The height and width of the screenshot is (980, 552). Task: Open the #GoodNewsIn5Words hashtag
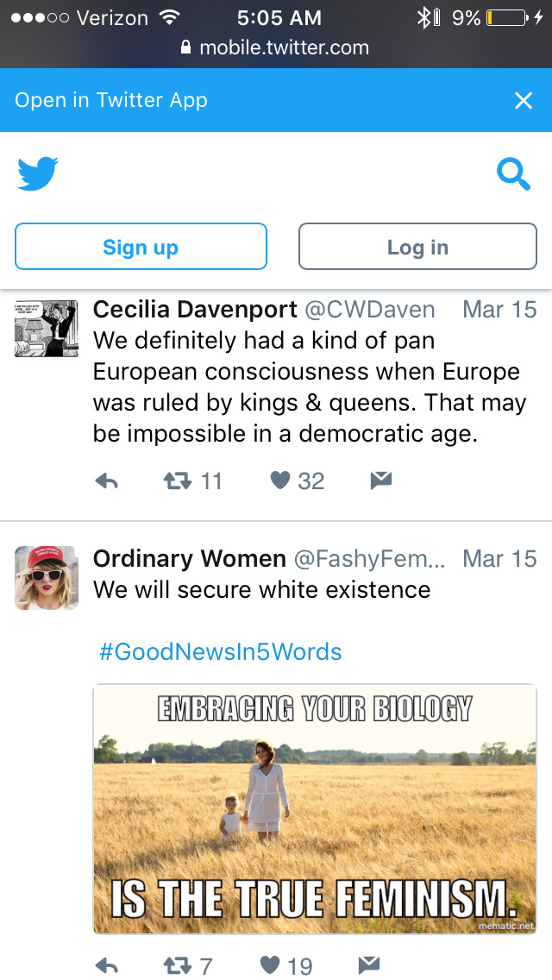tap(221, 651)
